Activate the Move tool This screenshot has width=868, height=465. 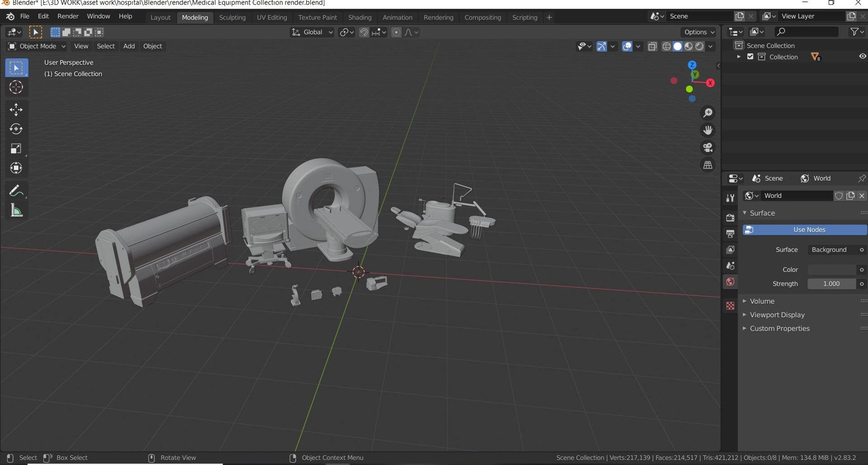pyautogui.click(x=16, y=109)
